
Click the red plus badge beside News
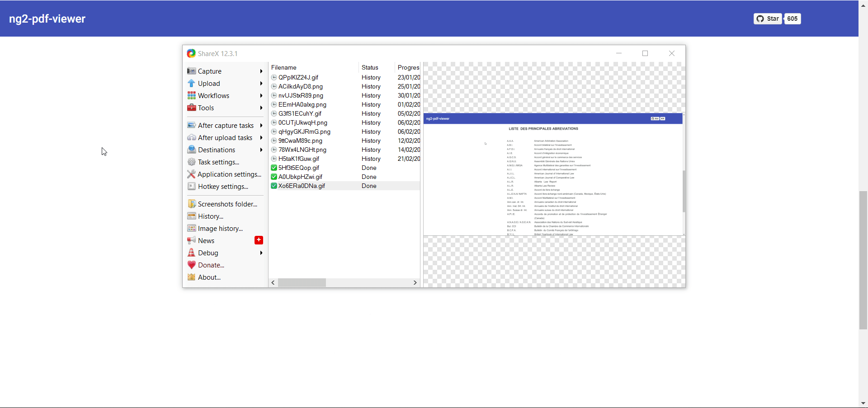pos(259,240)
